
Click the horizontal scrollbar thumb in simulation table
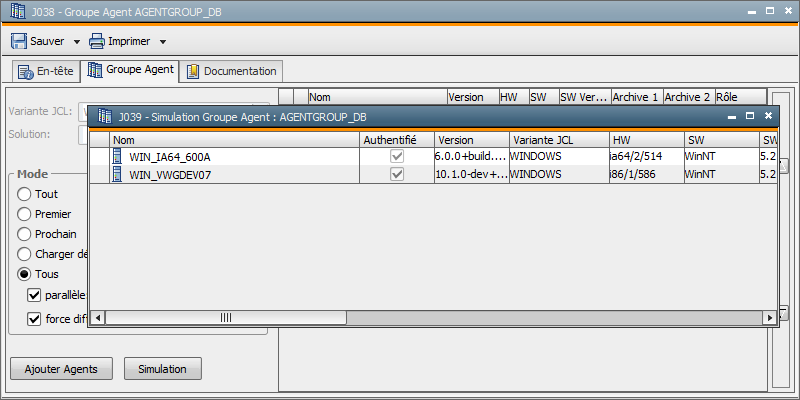225,317
